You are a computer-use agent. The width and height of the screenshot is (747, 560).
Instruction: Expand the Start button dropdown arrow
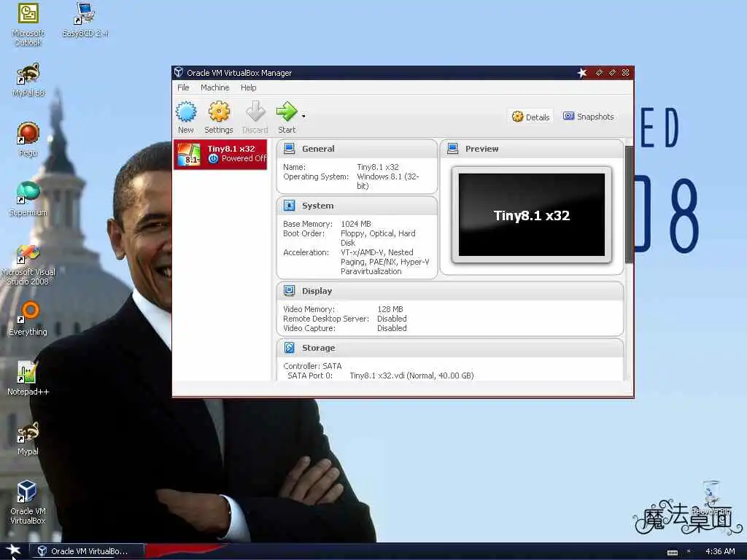(303, 116)
